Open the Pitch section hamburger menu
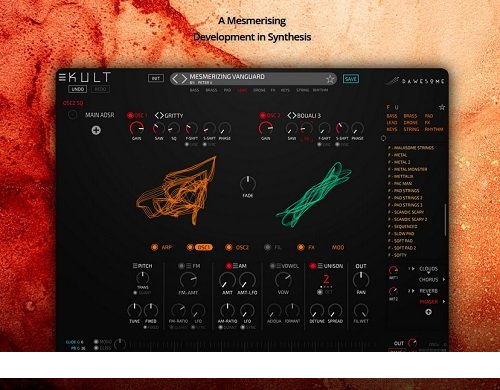 135,266
